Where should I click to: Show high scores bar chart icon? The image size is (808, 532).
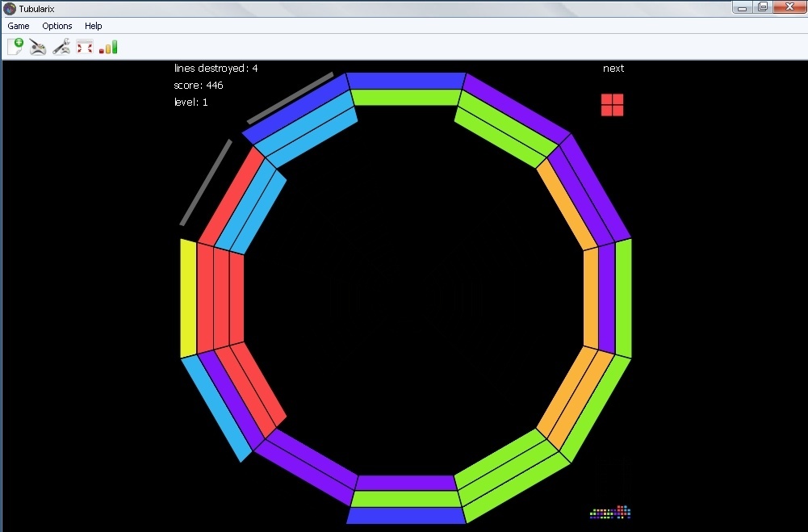point(108,47)
